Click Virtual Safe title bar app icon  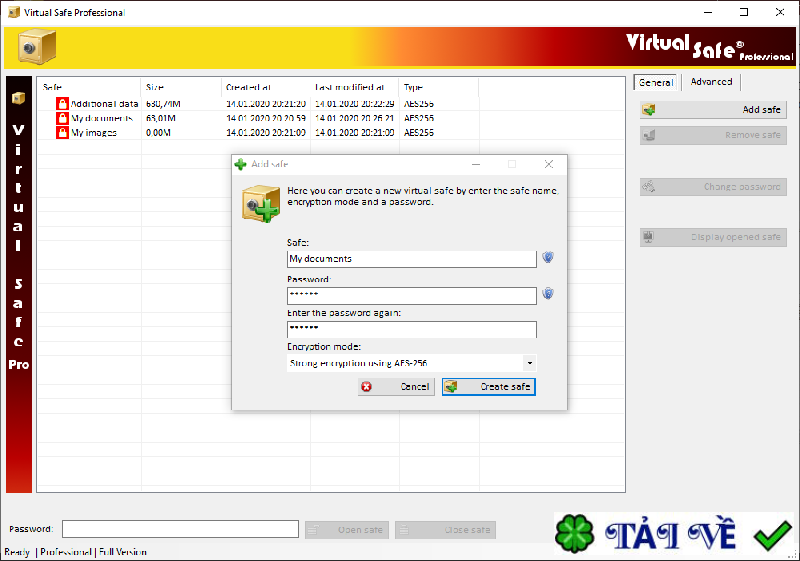point(14,12)
